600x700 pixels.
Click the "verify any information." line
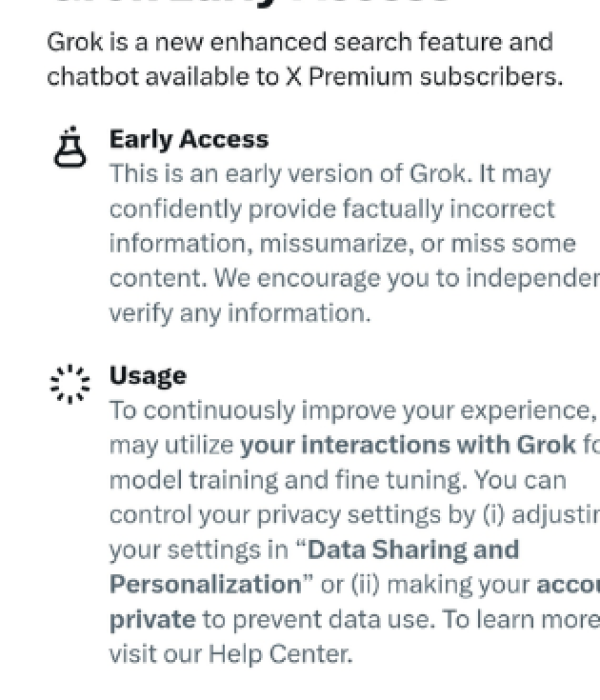click(x=240, y=313)
